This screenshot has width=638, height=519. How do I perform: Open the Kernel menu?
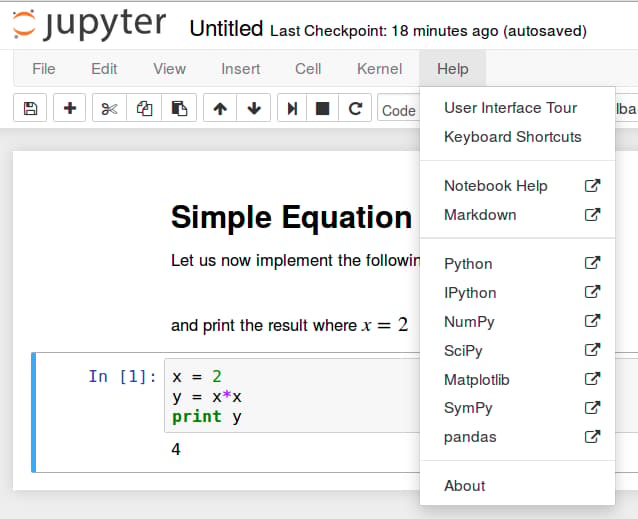pyautogui.click(x=379, y=69)
